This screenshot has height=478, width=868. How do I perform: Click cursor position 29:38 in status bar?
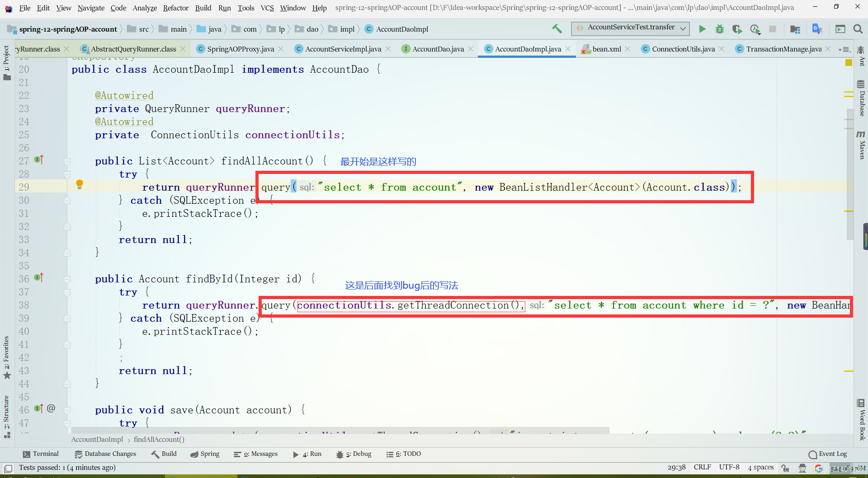pyautogui.click(x=676, y=468)
